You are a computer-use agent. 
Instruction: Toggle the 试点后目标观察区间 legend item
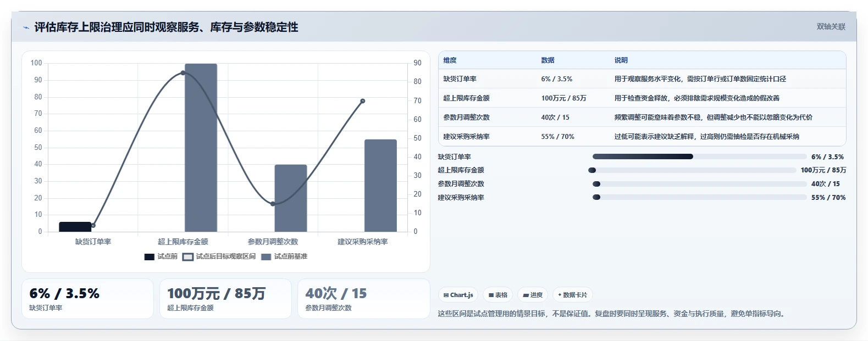pos(219,256)
